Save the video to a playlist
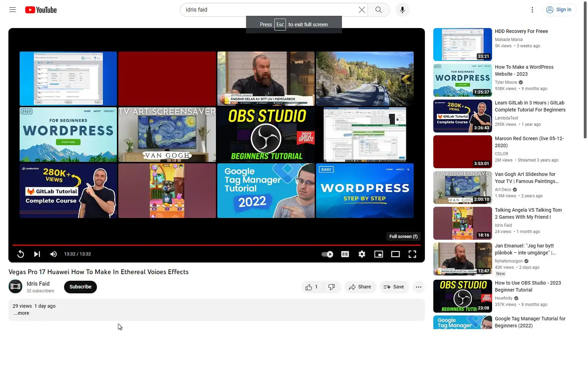Image resolution: width=588 pixels, height=368 pixels. click(394, 287)
